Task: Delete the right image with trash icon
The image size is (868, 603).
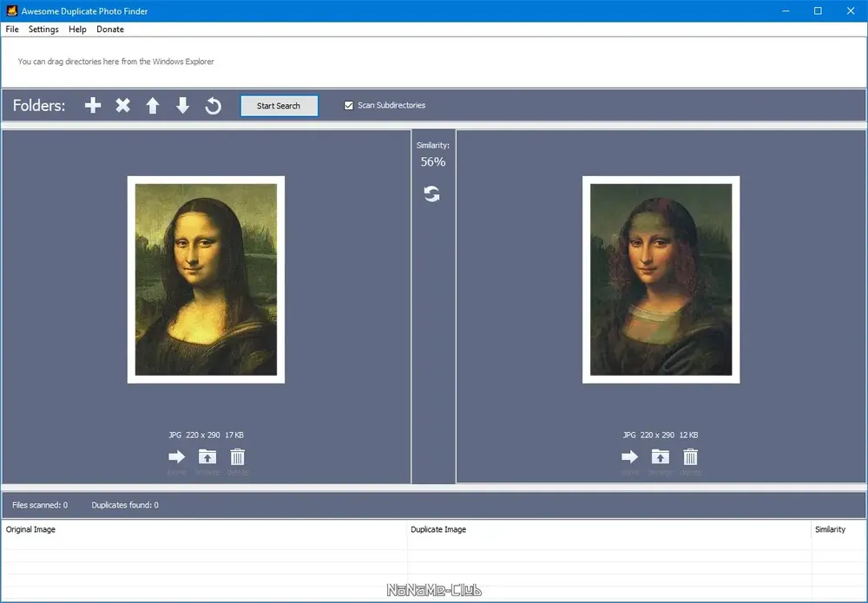Action: pyautogui.click(x=690, y=457)
